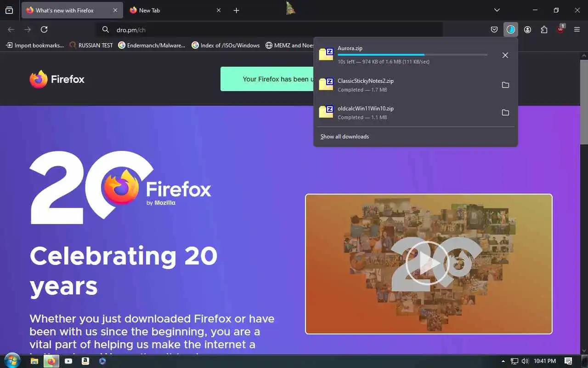Open the notification center icon
The width and height of the screenshot is (588, 368).
(x=568, y=361)
